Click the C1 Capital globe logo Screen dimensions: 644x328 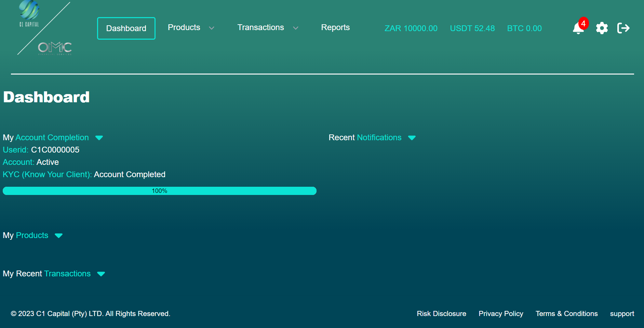pos(29,12)
